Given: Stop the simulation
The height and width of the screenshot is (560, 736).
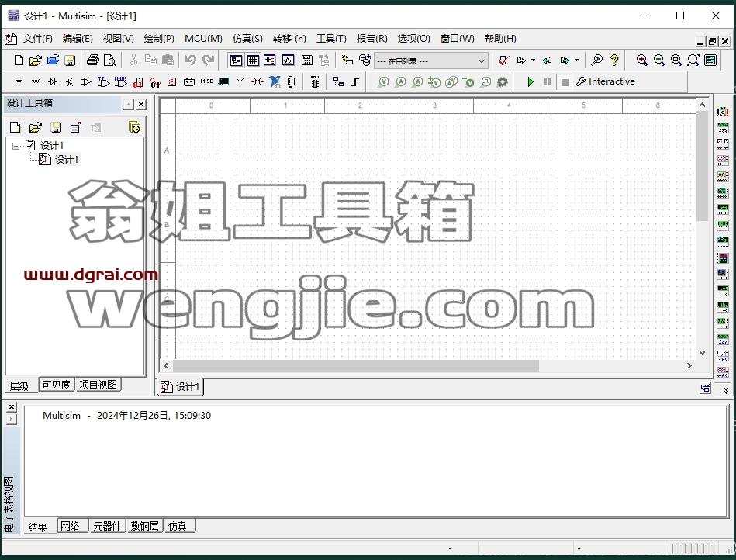Looking at the screenshot, I should click(565, 82).
